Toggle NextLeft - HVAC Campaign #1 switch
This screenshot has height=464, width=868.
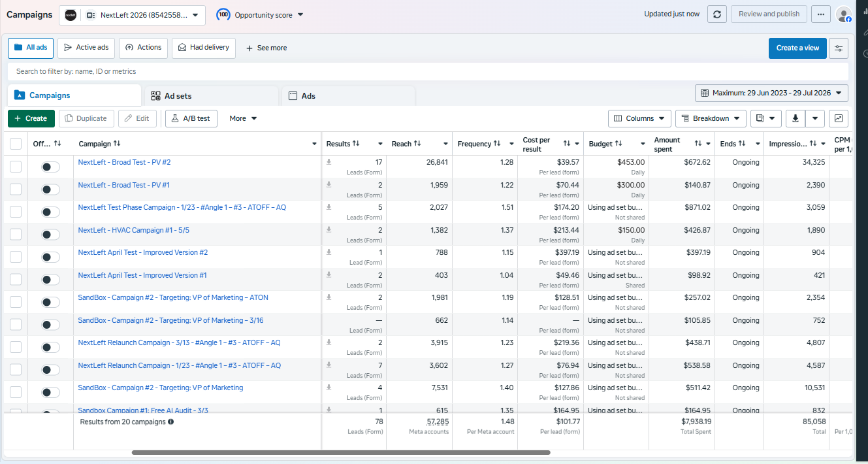pyautogui.click(x=50, y=235)
